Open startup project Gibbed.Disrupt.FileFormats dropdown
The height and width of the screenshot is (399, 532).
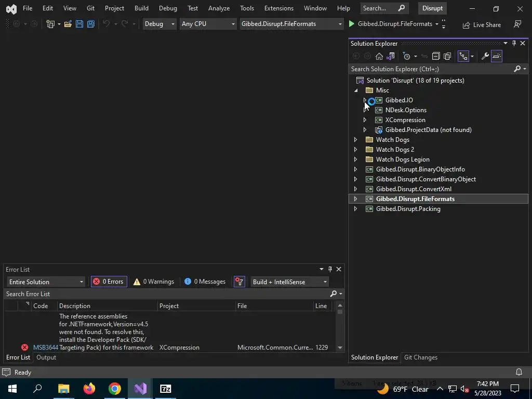click(x=291, y=24)
